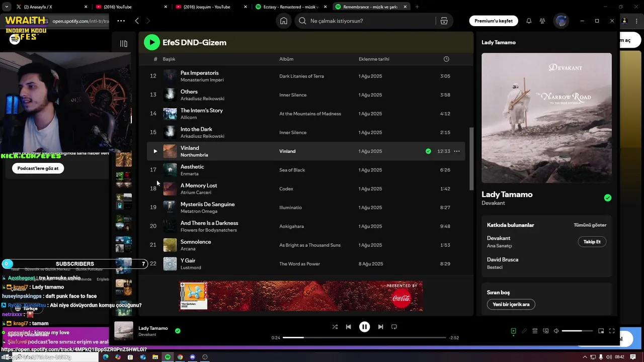This screenshot has width=644, height=362.
Task: Open 'The Intern's Story' song cover thumbnail
Action: [170, 114]
